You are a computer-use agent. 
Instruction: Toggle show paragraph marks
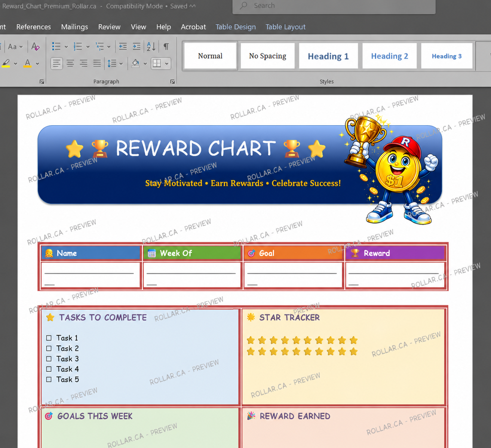click(166, 46)
